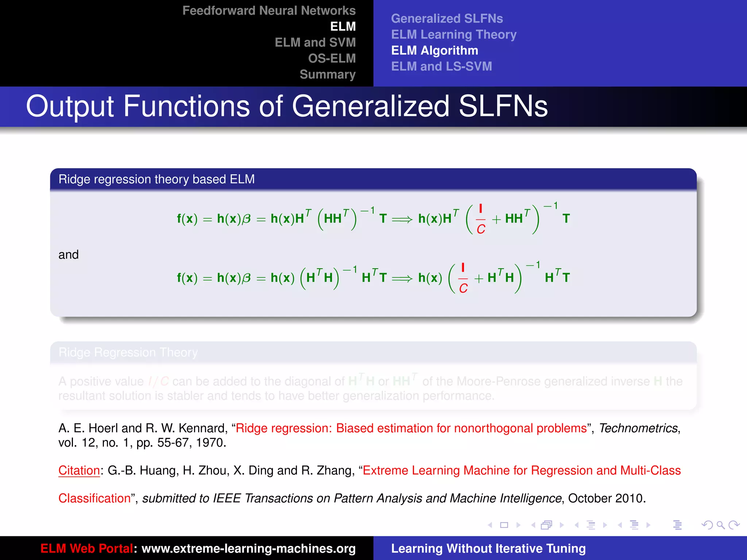Click 'vol. 12, no. 1, pp. 55-67, 1970.' text
747x560 pixels.
[142, 443]
